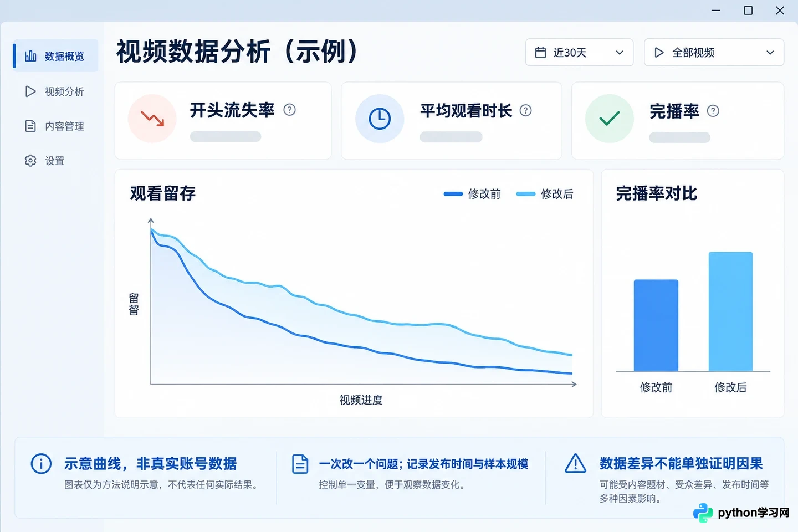798x532 pixels.
Task: Click the 观看留存 chart title
Action: [163, 193]
